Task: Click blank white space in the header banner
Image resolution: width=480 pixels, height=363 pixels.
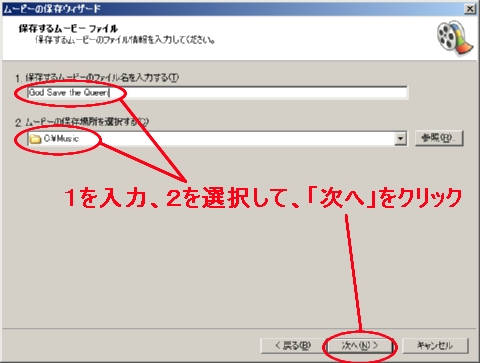Action: (317, 37)
